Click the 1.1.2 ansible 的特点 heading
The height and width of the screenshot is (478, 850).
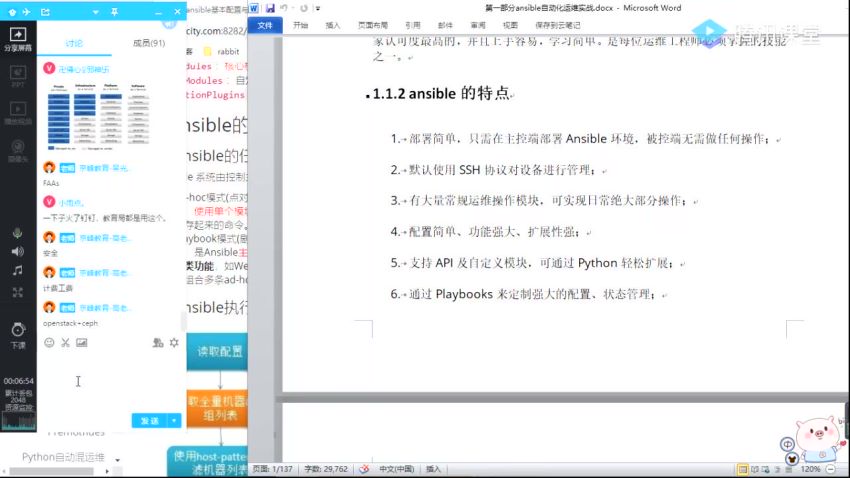tap(441, 93)
